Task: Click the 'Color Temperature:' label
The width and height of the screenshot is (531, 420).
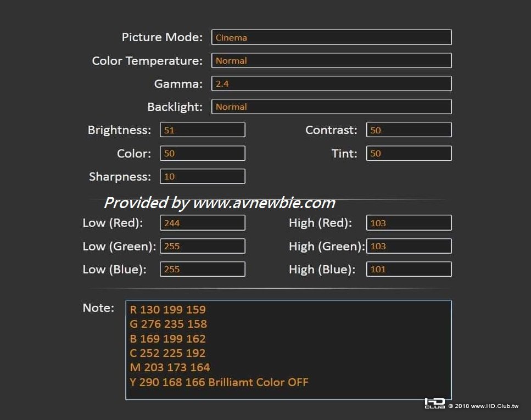Action: click(x=147, y=61)
